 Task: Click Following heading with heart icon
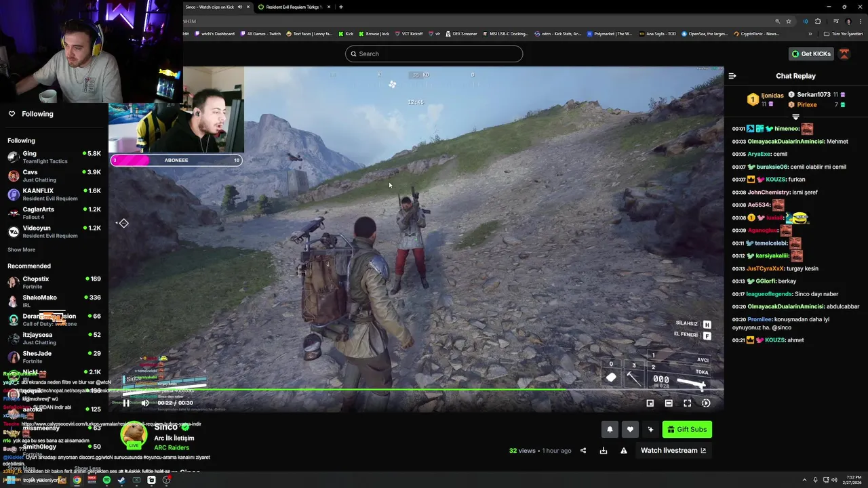[31, 114]
